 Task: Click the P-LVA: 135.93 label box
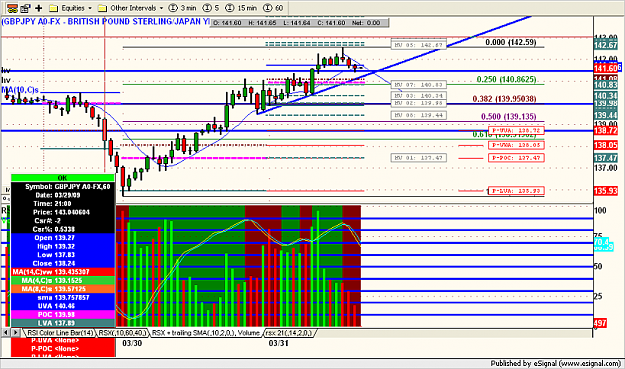516,191
